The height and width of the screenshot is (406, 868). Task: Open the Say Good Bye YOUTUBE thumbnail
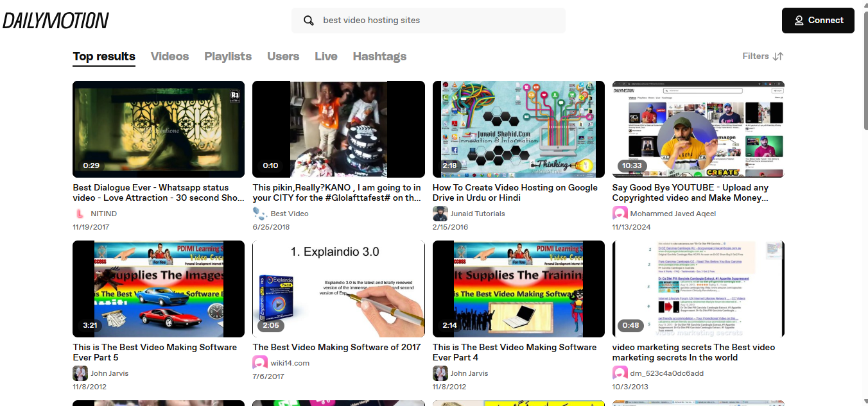(699, 129)
